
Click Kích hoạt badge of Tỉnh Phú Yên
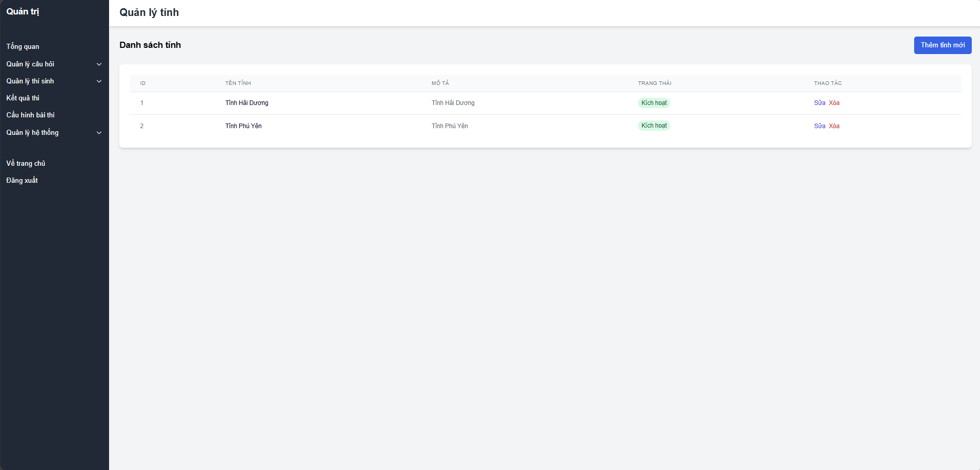[x=654, y=126]
